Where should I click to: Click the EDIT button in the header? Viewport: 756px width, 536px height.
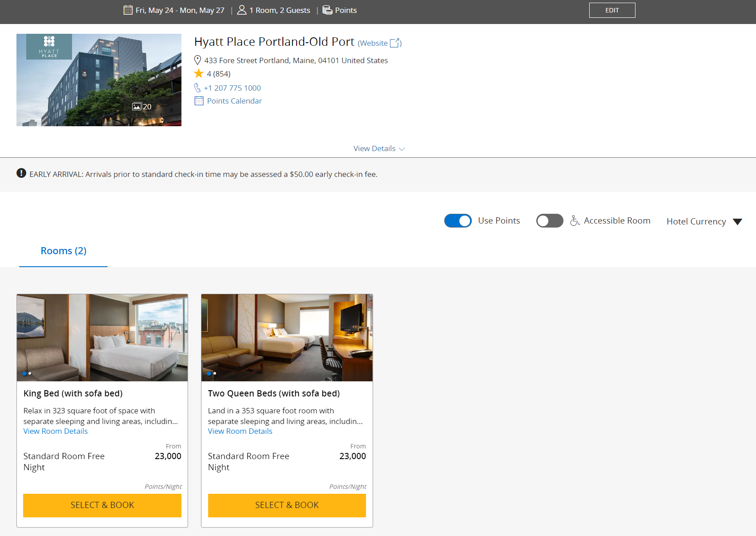[x=612, y=10]
